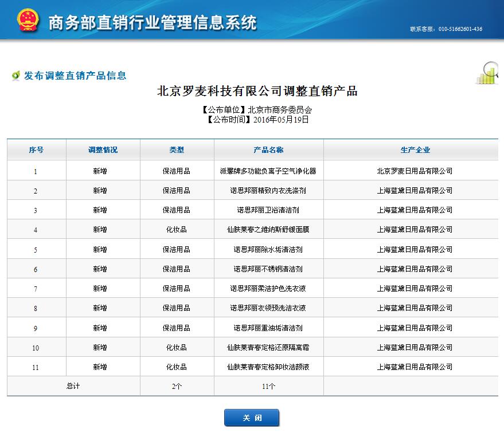Click the 总计 cell in the footer row
Image resolution: width=504 pixels, height=433 pixels.
(73, 387)
